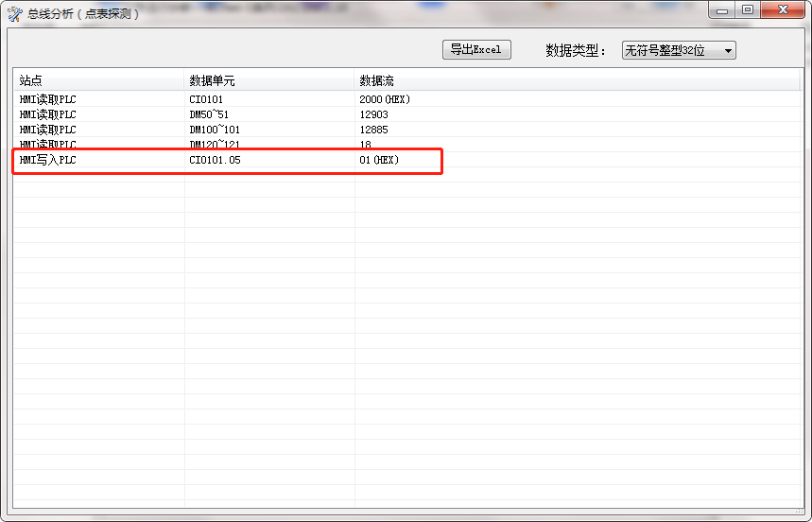Click the 导出Excel button

point(476,50)
